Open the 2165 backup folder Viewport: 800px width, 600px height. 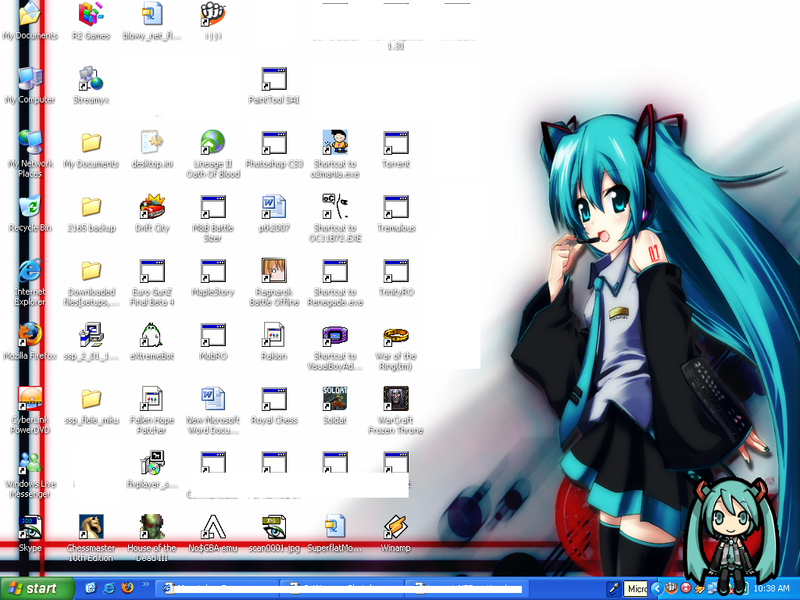point(91,207)
